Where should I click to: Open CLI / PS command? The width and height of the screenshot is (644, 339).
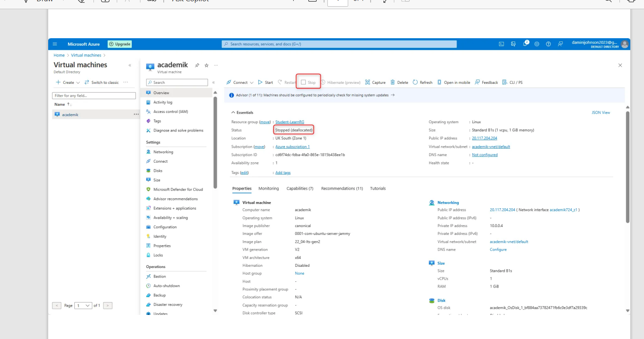(x=513, y=82)
